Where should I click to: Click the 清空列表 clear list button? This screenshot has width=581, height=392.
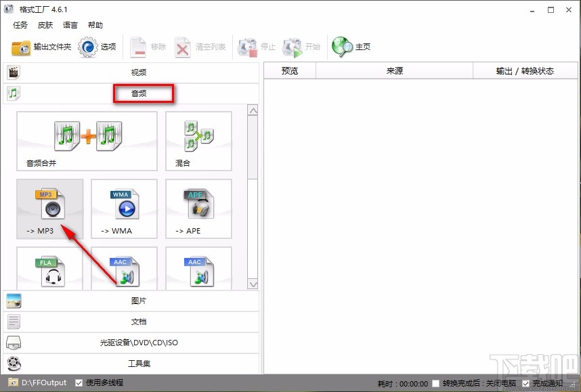[x=202, y=47]
